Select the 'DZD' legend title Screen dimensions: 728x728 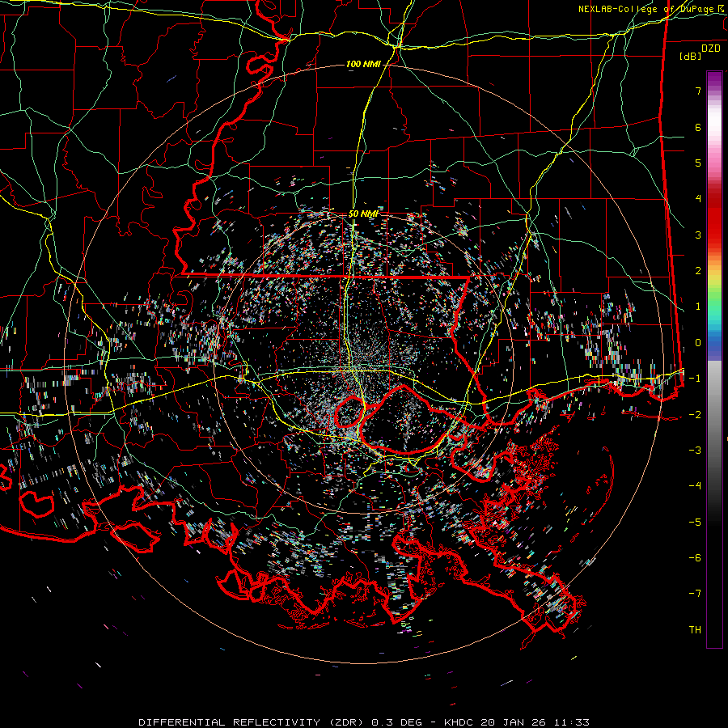pos(711,49)
